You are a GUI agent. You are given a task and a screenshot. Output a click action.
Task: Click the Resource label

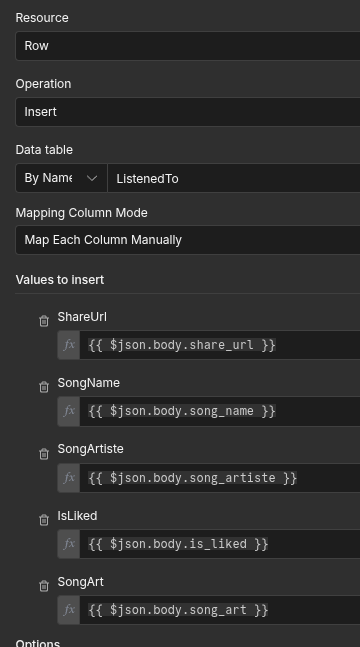click(x=42, y=18)
